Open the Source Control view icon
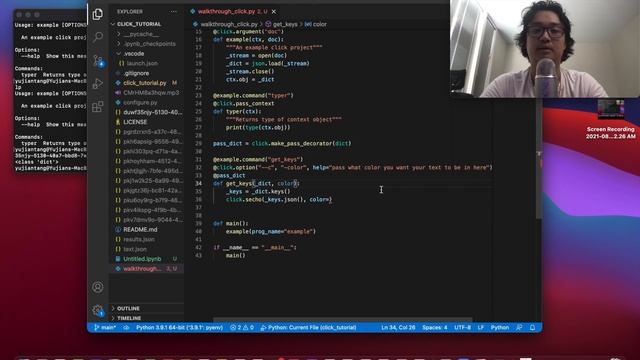Image resolution: width=640 pixels, height=360 pixels. [x=98, y=61]
